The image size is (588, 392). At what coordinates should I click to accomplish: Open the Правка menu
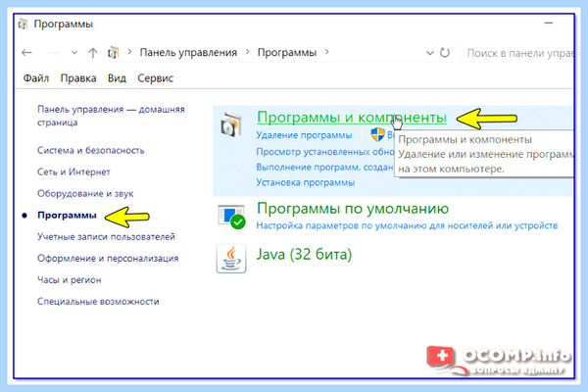tap(78, 78)
